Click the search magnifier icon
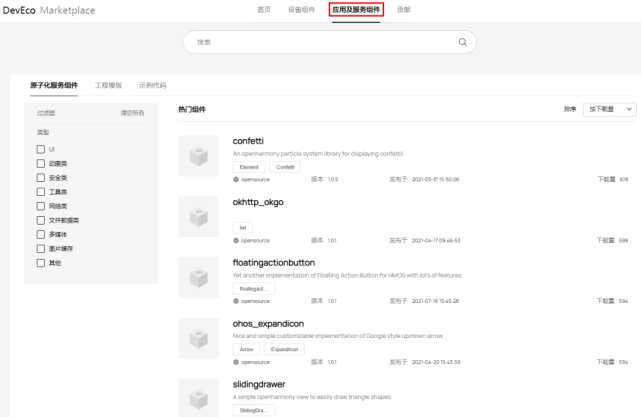Screen dimensions: 641x417 462,42
